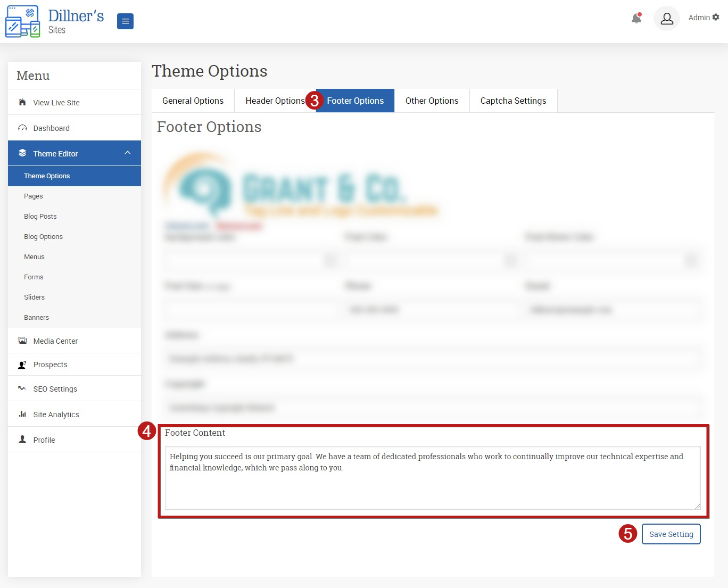Screen dimensions: 728x588
Task: Open Media Center
Action: point(75,341)
